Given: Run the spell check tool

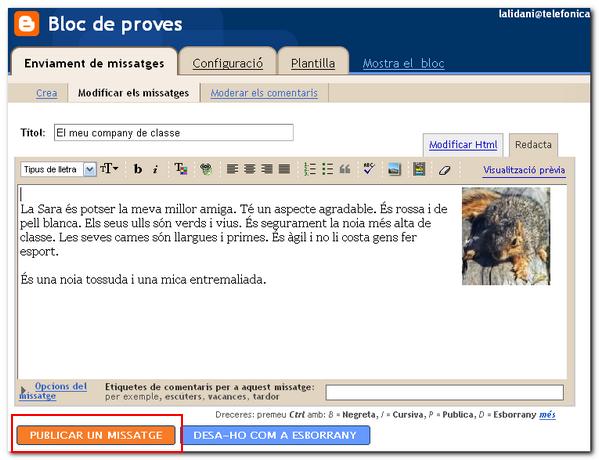Looking at the screenshot, I should click(369, 168).
